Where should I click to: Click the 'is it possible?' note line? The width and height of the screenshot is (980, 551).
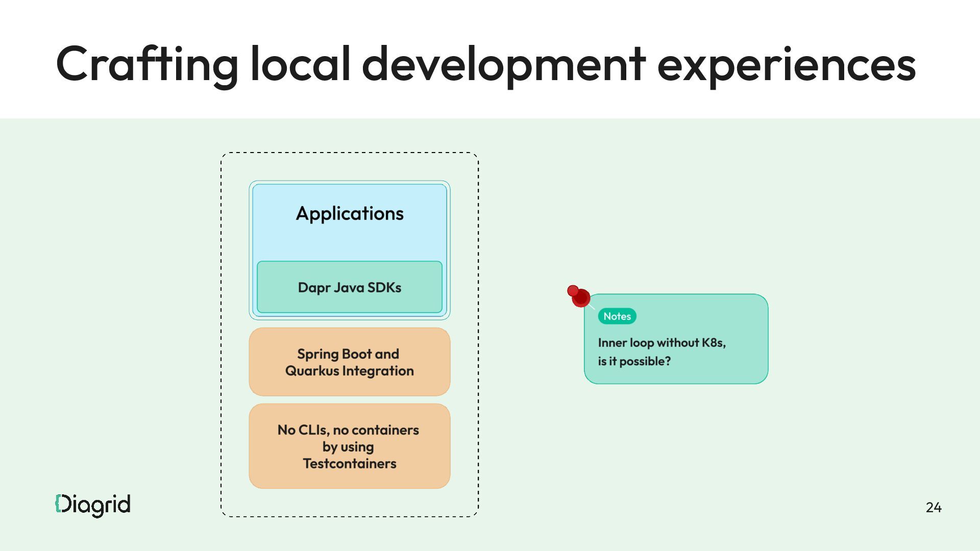click(x=634, y=361)
